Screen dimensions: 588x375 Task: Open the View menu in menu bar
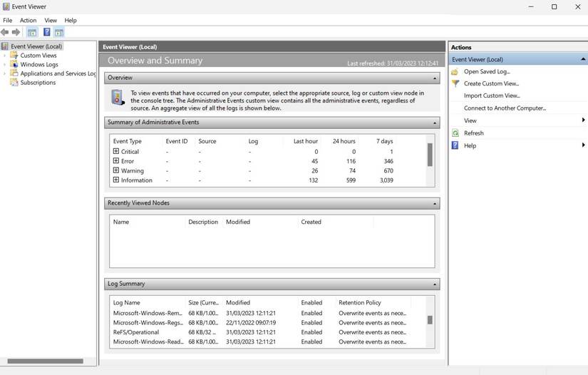click(x=51, y=21)
